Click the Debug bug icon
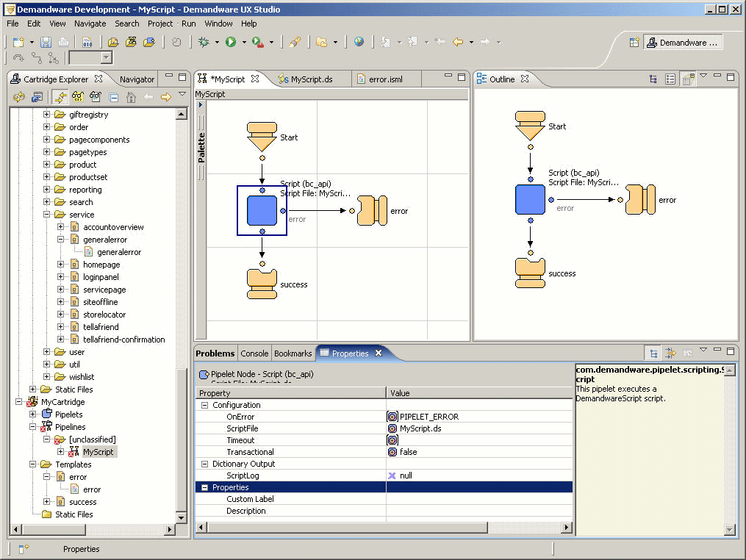746x560 pixels. 204,43
